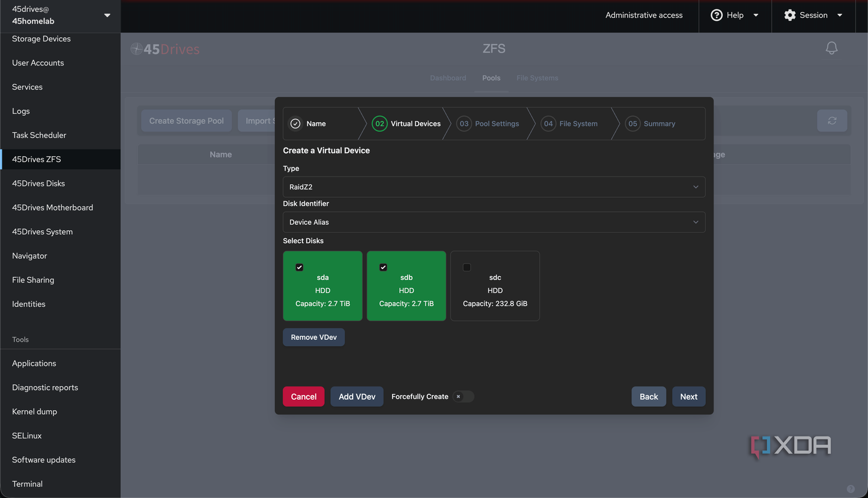
Task: Open Task Scheduler in sidebar
Action: click(x=60, y=135)
